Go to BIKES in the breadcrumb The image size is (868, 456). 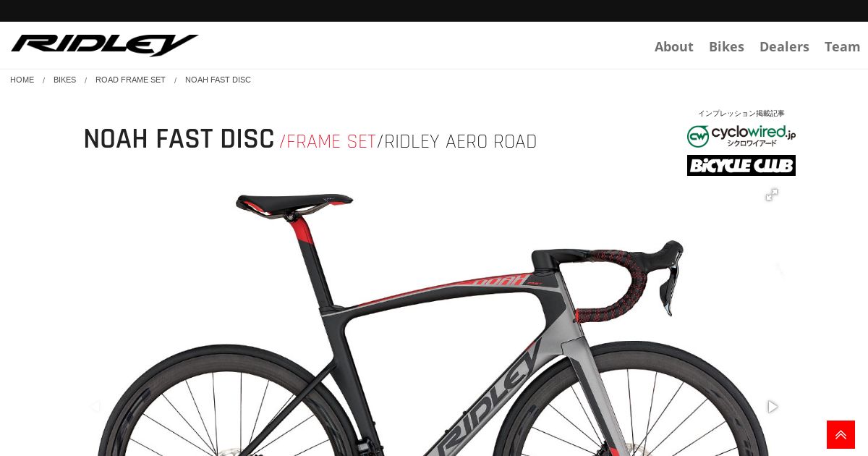point(64,80)
